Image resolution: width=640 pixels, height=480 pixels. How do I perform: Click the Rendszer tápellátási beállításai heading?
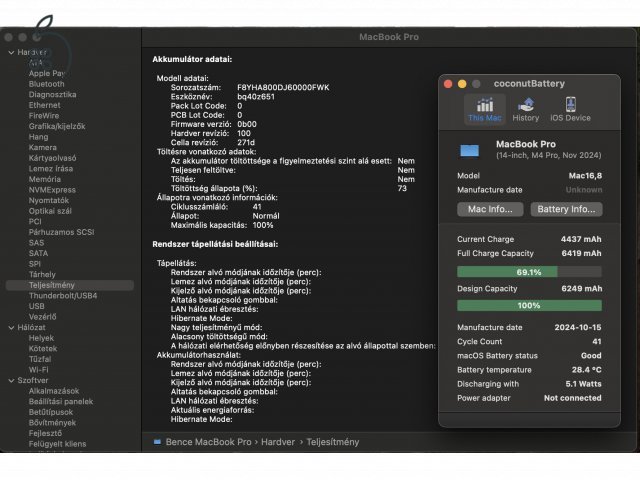(215, 244)
